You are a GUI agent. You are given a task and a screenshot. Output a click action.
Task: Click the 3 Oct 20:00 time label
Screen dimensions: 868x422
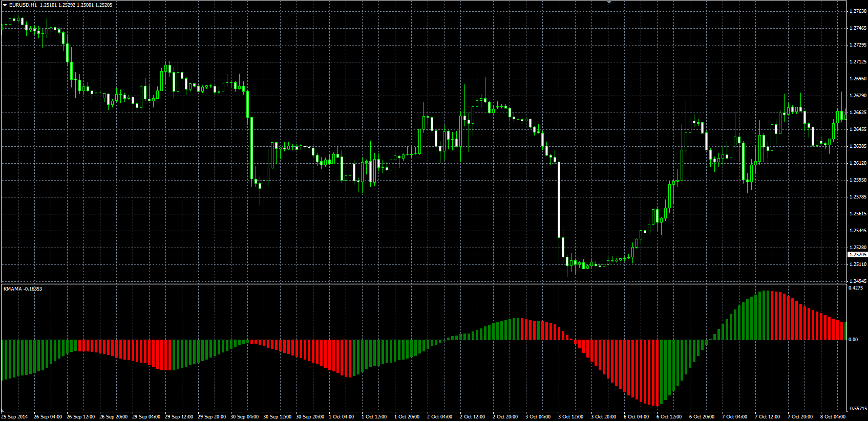[x=603, y=417]
